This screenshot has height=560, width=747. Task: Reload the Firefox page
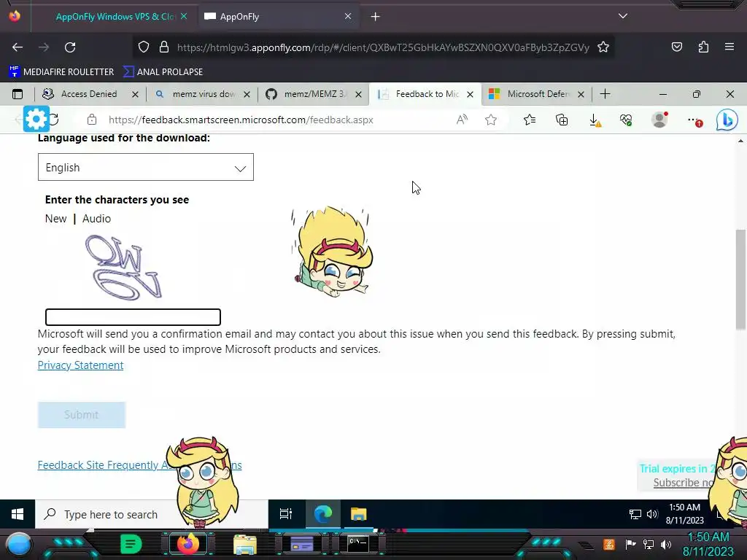click(x=70, y=47)
